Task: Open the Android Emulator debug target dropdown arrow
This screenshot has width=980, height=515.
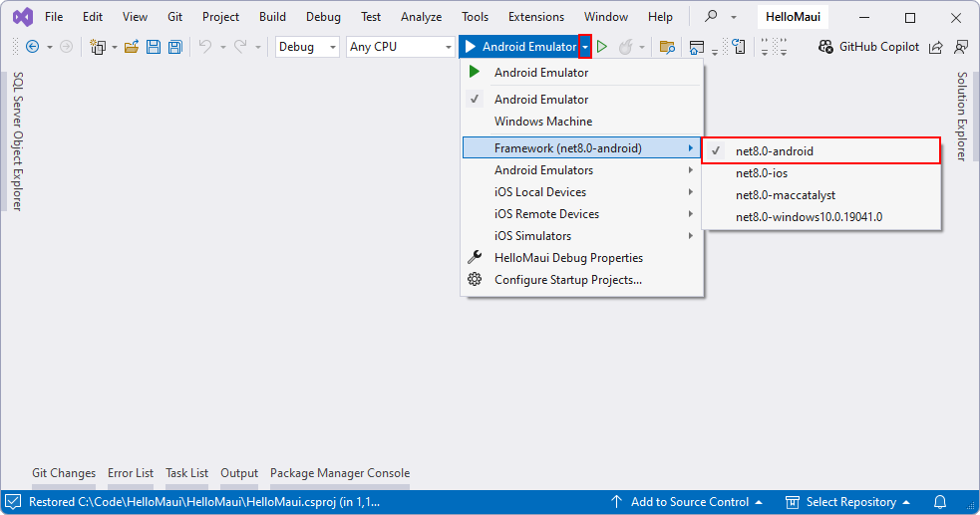Action: (585, 47)
